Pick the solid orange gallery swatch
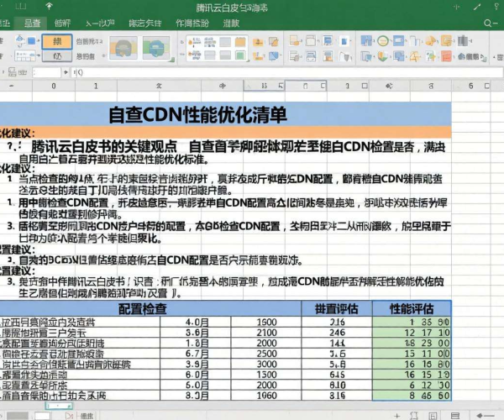This screenshot has width=504, height=420. pyautogui.click(x=240, y=42)
